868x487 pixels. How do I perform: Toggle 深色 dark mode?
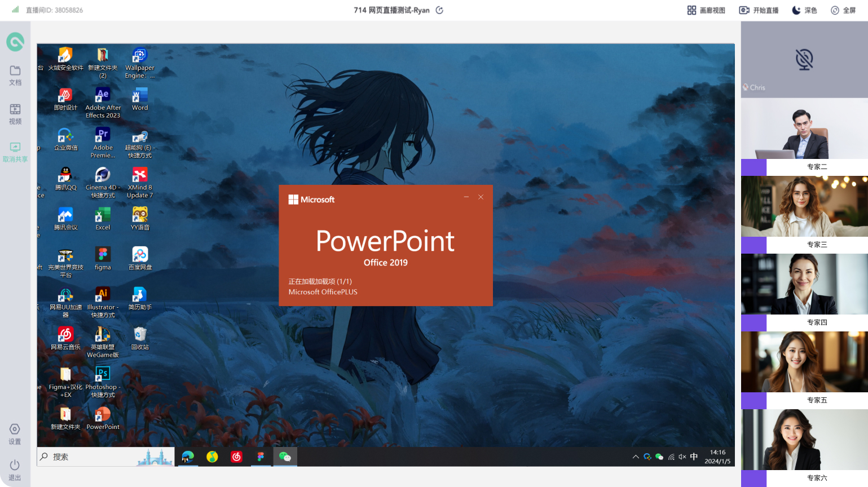(804, 10)
